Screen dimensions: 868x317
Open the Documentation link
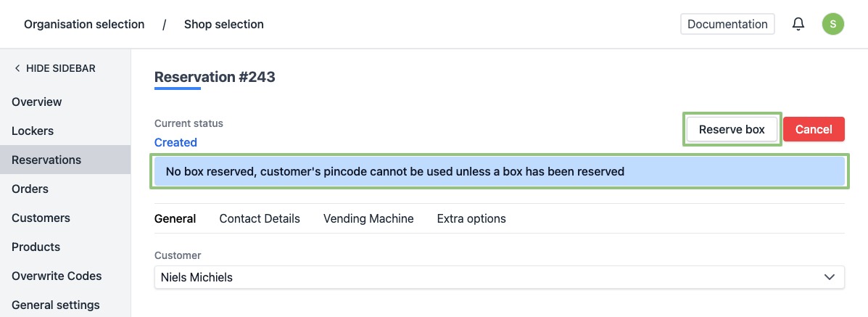coord(727,24)
